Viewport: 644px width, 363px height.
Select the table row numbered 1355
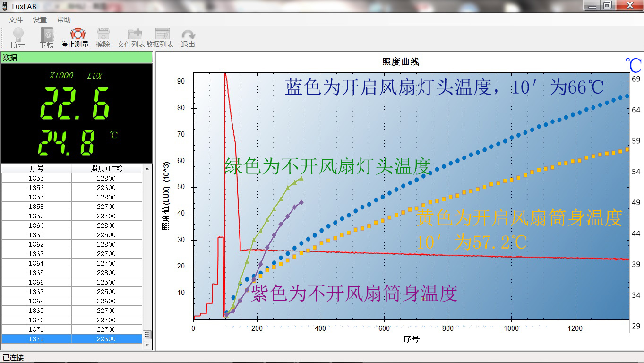pos(72,178)
